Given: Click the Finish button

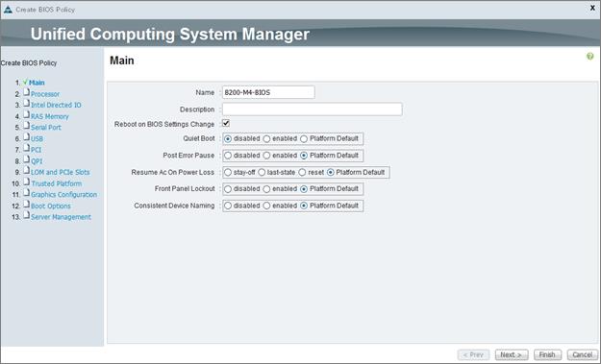Looking at the screenshot, I should coord(547,354).
